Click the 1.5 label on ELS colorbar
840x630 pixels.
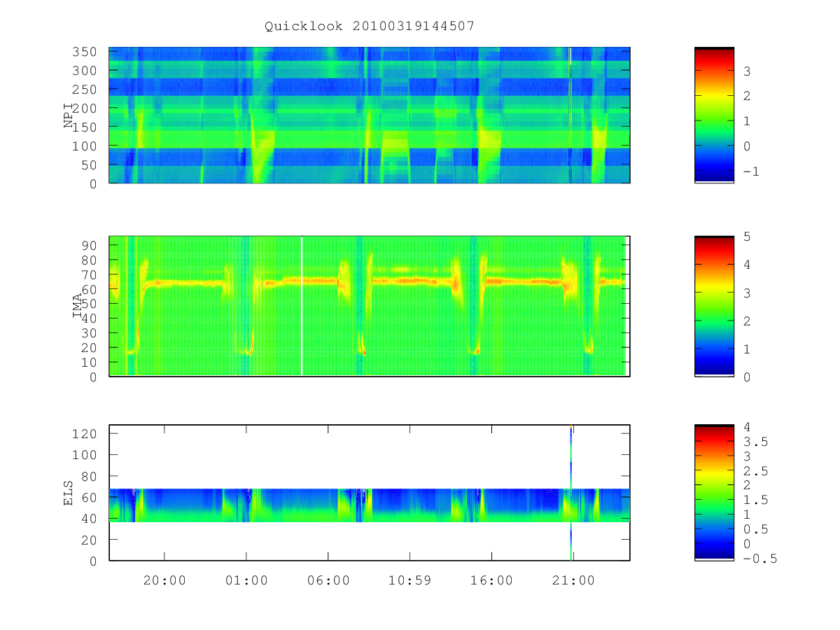click(x=755, y=500)
